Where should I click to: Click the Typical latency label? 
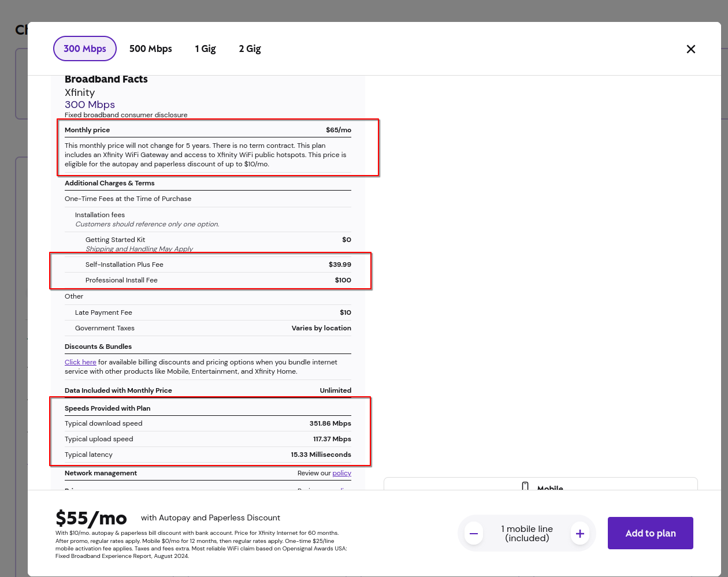tap(88, 455)
